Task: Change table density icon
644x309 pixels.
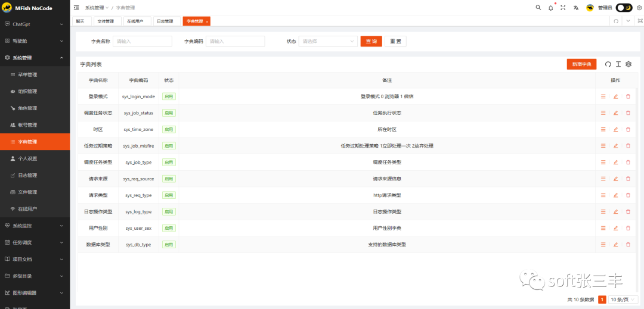Action: click(x=618, y=64)
